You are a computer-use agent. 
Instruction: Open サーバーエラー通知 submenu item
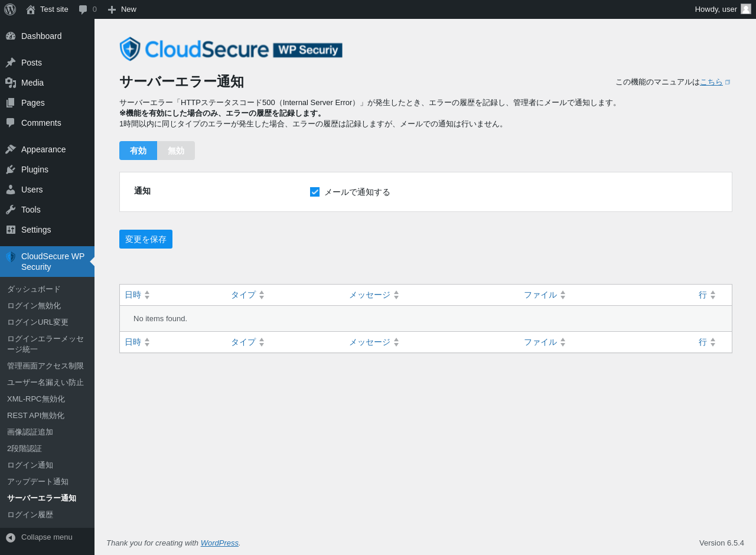[47, 498]
